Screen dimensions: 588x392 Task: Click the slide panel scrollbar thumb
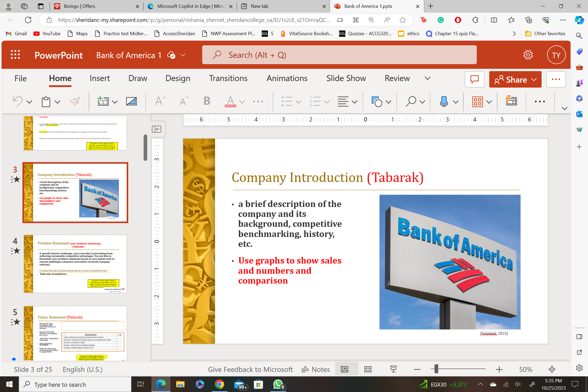point(145,148)
